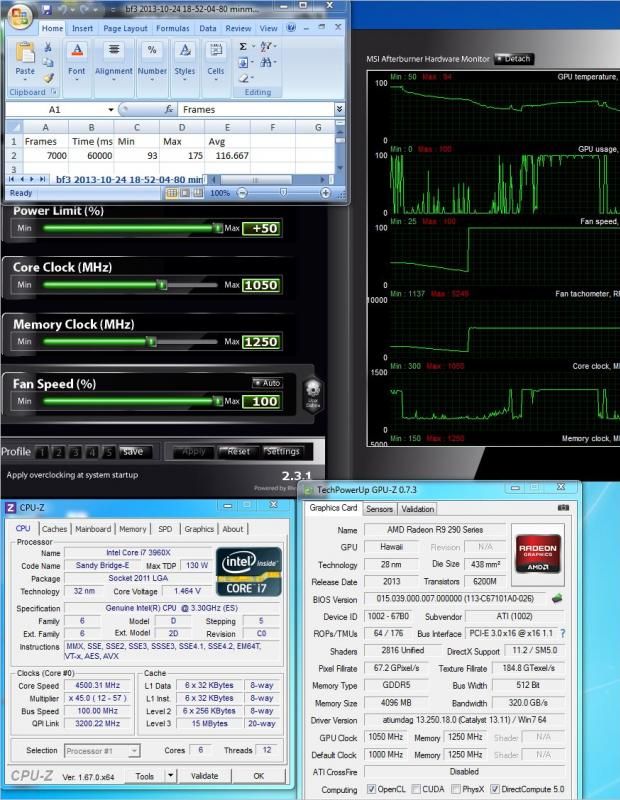This screenshot has width=620, height=800.
Task: Open Excel Help question mark
Action: pyautogui.click(x=291, y=28)
